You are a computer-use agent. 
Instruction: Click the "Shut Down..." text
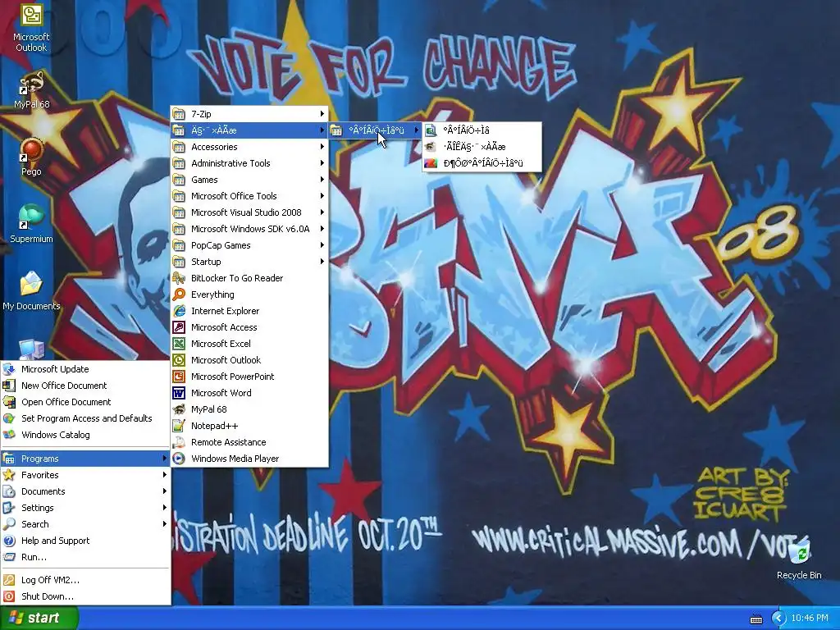pos(48,596)
